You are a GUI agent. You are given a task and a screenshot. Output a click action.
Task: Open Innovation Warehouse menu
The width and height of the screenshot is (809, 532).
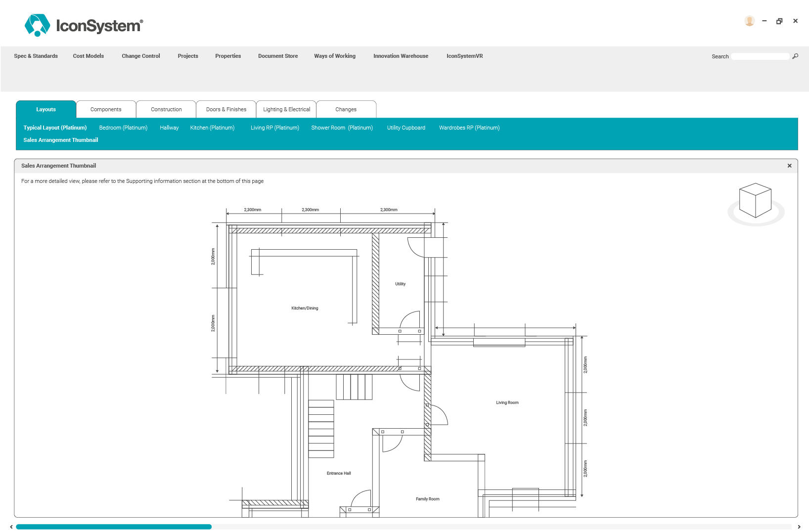pos(401,56)
